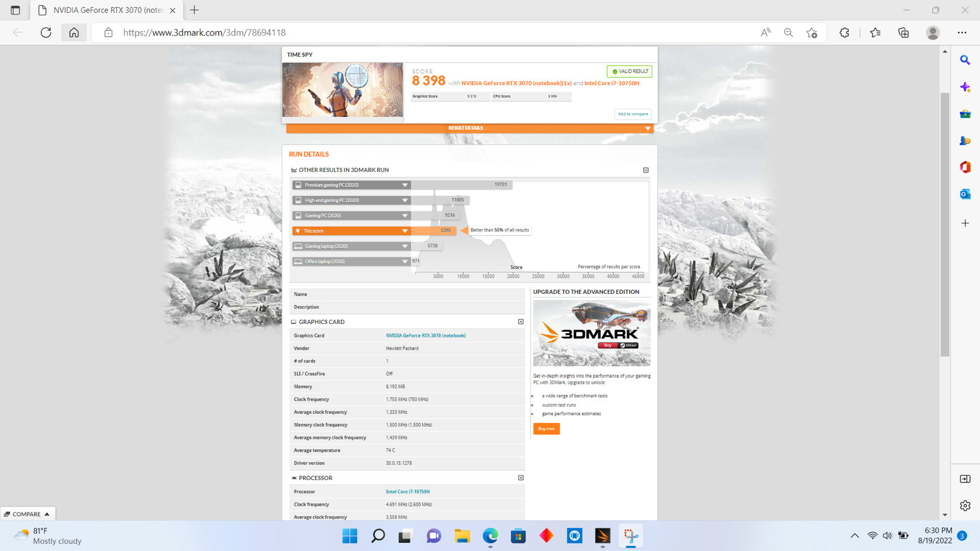This screenshot has height=551, width=980.
Task: Go to the browser Home page
Action: click(x=74, y=32)
